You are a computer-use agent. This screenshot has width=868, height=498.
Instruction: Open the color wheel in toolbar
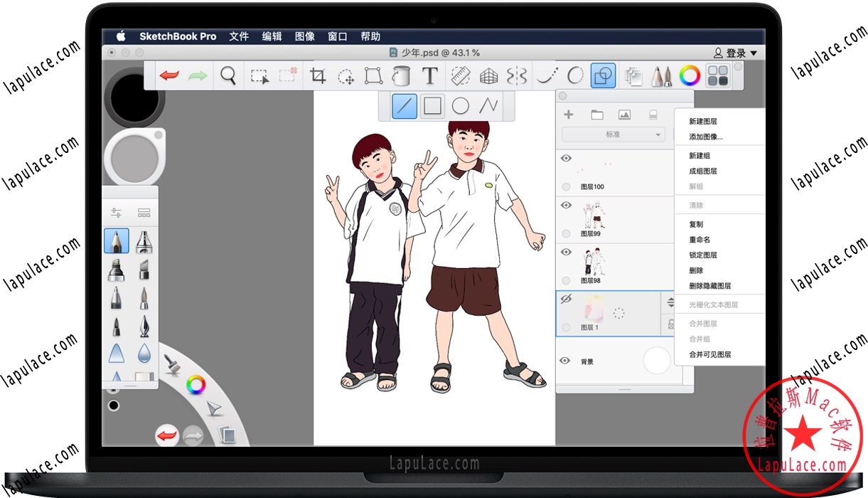[x=690, y=75]
